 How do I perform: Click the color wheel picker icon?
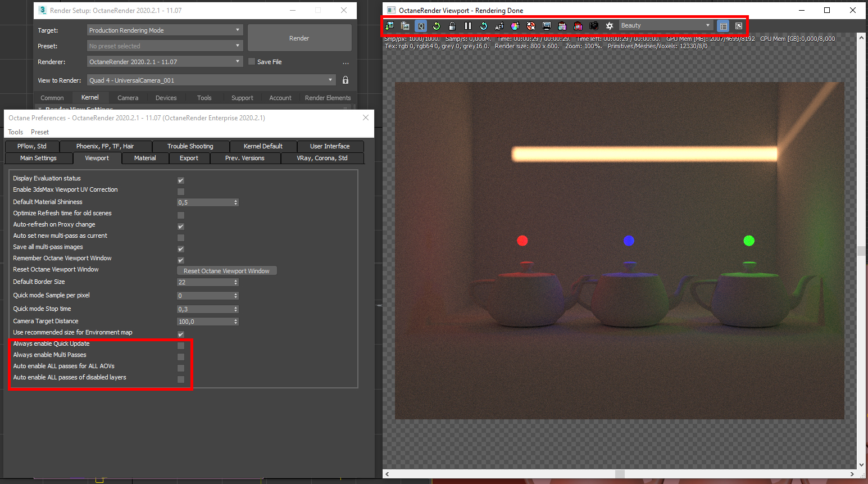(515, 26)
